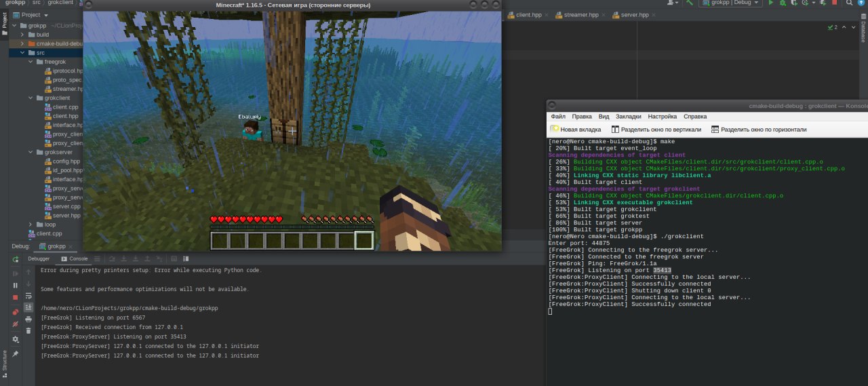Click the evaluate expression calculator icon

click(174, 258)
